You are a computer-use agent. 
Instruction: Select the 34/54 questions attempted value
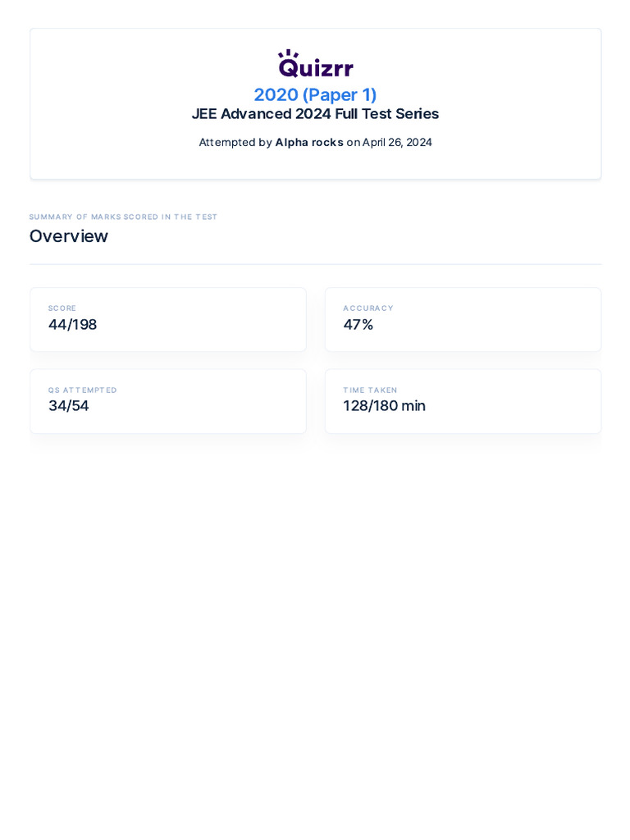point(69,406)
